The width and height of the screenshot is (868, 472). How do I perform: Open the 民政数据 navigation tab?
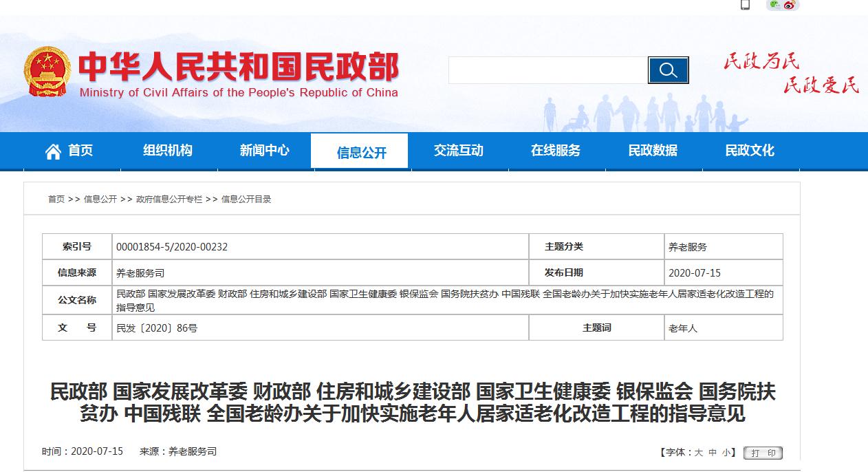point(653,151)
